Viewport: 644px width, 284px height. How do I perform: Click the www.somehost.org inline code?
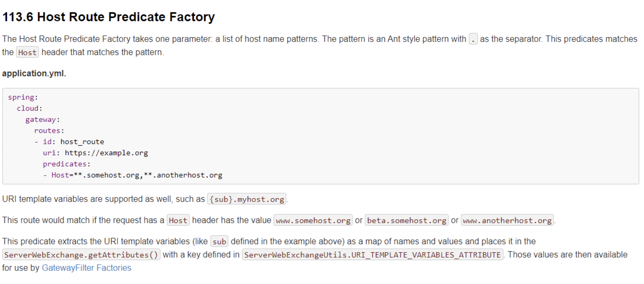313,220
